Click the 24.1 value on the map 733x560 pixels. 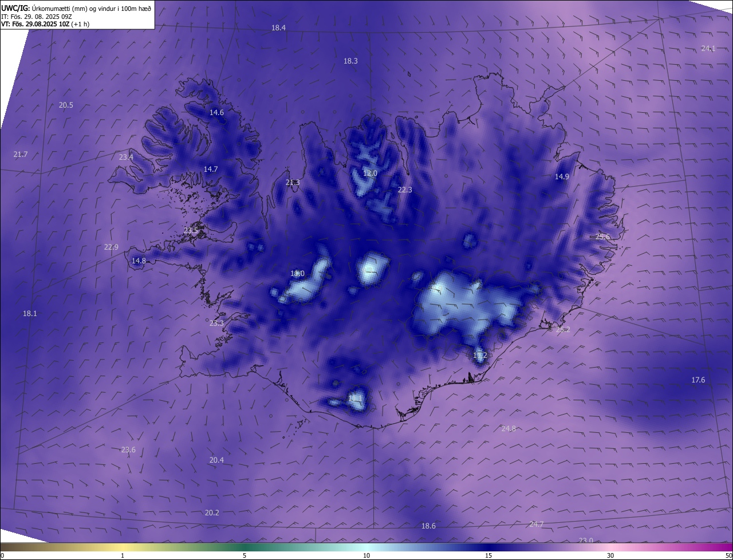click(x=708, y=49)
